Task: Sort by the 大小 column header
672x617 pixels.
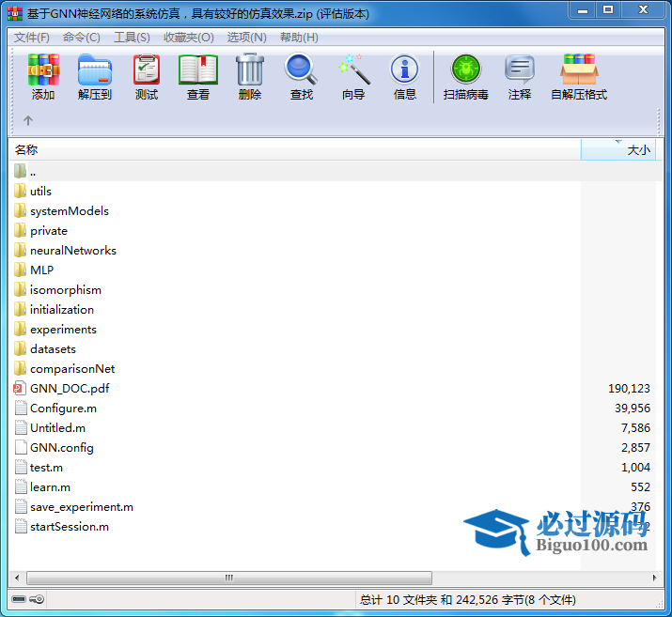Action: [x=618, y=150]
